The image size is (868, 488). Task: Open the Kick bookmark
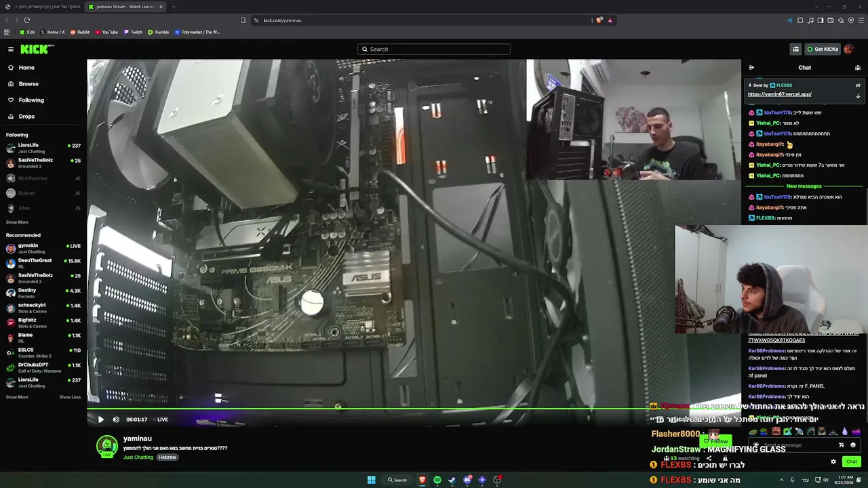click(27, 32)
